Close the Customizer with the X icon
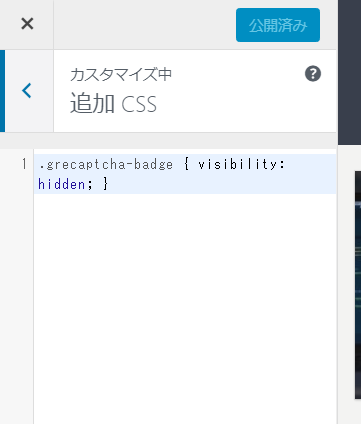The image size is (361, 424). click(x=27, y=24)
